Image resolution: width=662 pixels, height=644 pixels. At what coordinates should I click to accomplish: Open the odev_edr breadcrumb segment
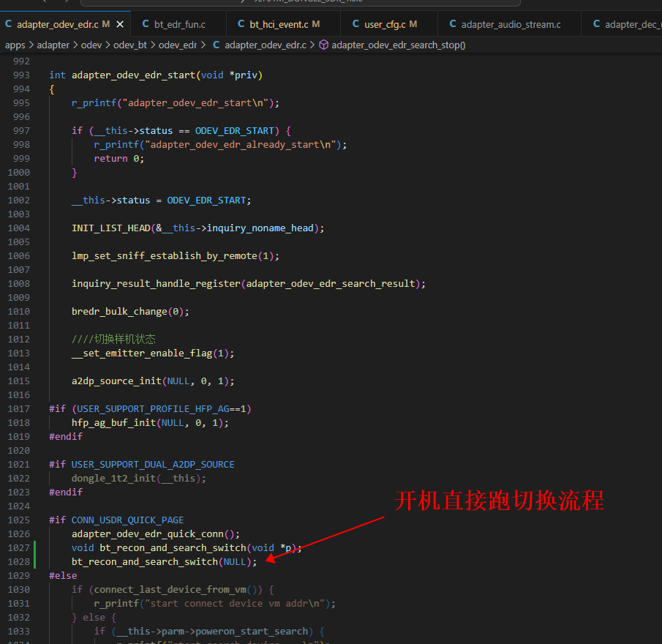click(x=178, y=45)
